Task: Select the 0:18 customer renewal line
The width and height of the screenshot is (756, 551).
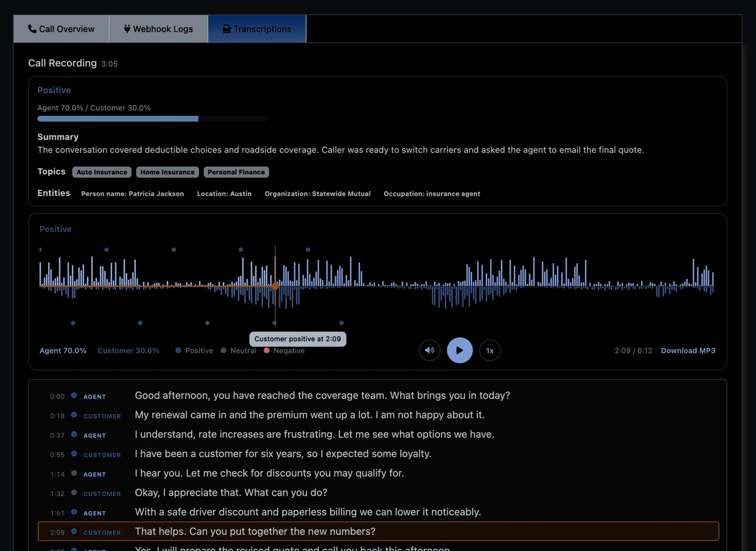Action: (378, 415)
